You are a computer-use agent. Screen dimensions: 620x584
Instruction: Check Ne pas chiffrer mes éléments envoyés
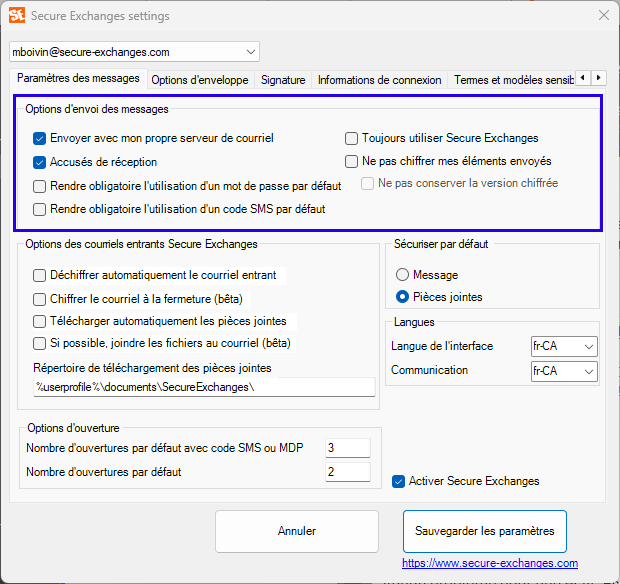(351, 161)
